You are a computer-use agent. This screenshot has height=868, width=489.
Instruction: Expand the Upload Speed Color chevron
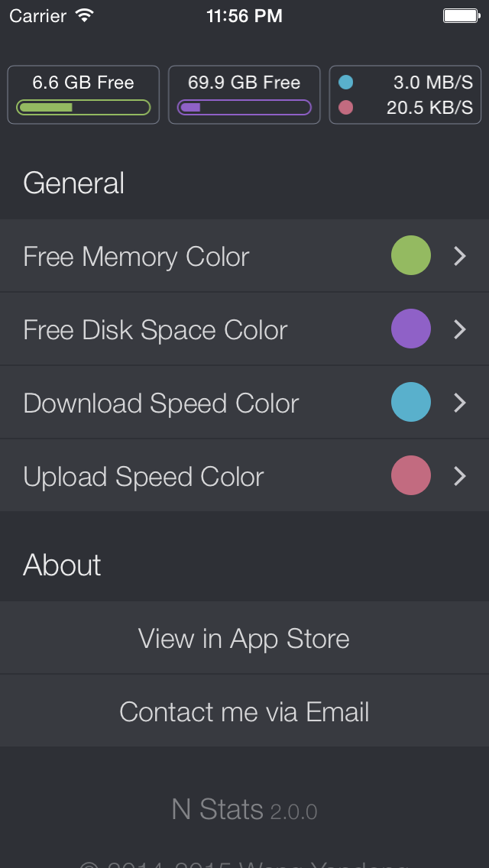pos(459,475)
